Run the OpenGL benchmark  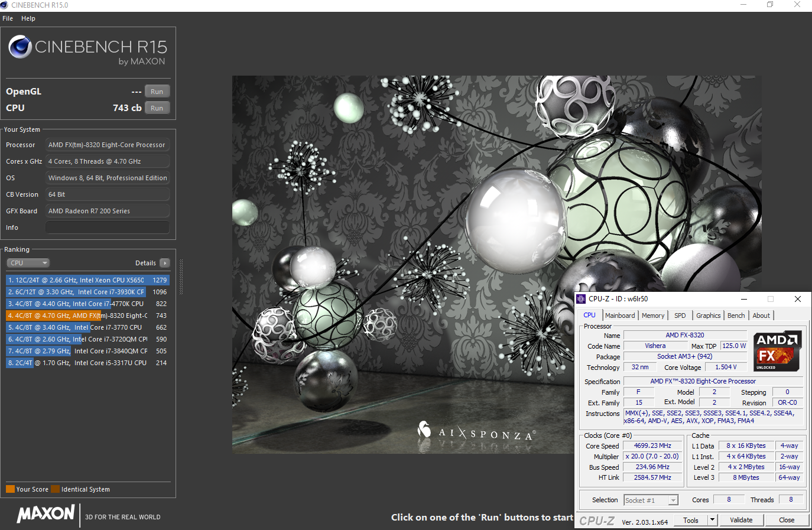click(157, 92)
